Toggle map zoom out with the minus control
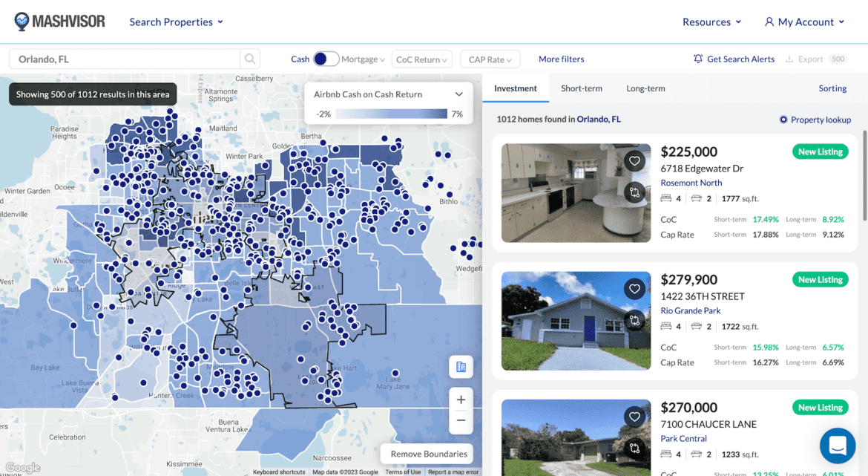The image size is (868, 476). coord(461,420)
